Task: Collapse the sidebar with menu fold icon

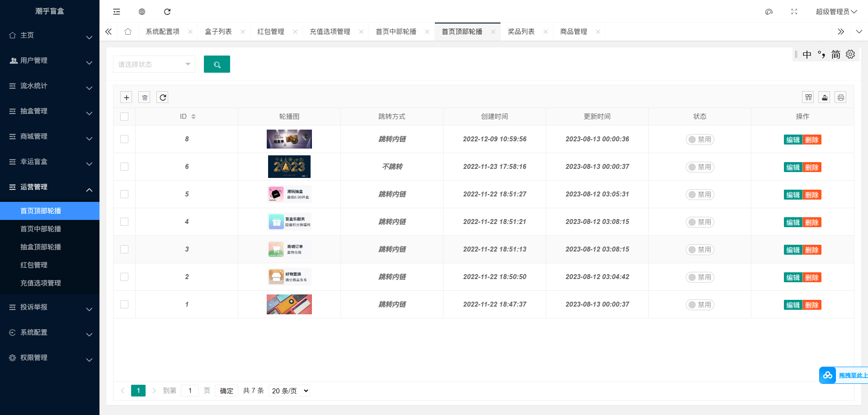Action: (117, 12)
